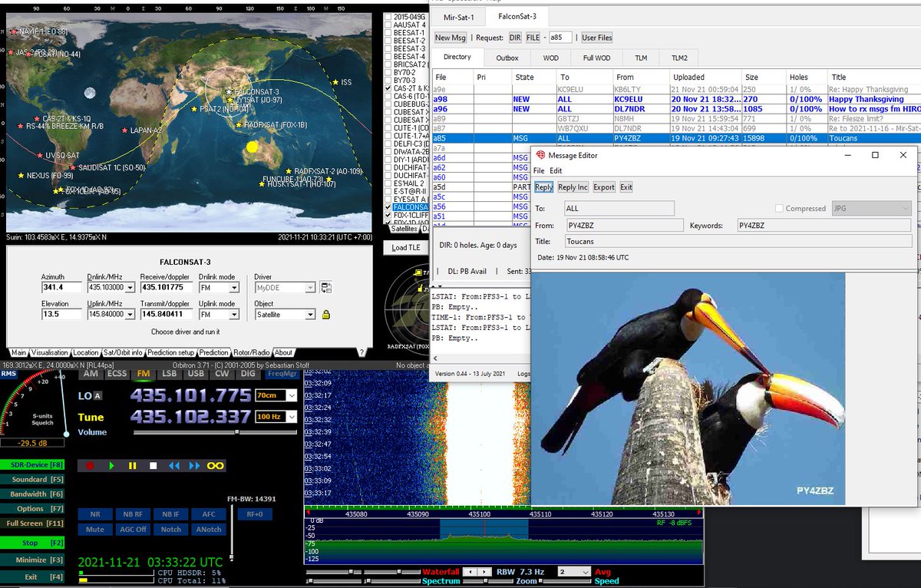921x588 pixels.
Task: Expand the Dnlink mode dropdown
Action: click(233, 288)
